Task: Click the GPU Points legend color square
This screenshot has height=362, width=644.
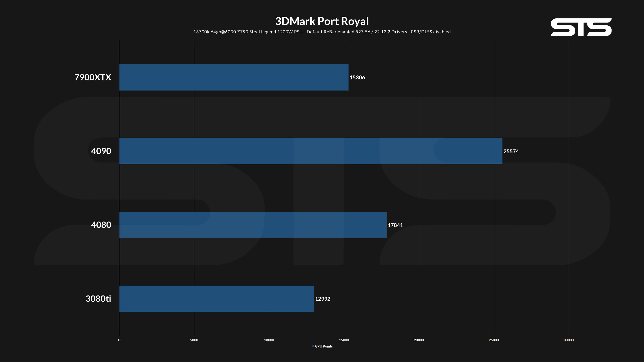Action: click(x=313, y=346)
